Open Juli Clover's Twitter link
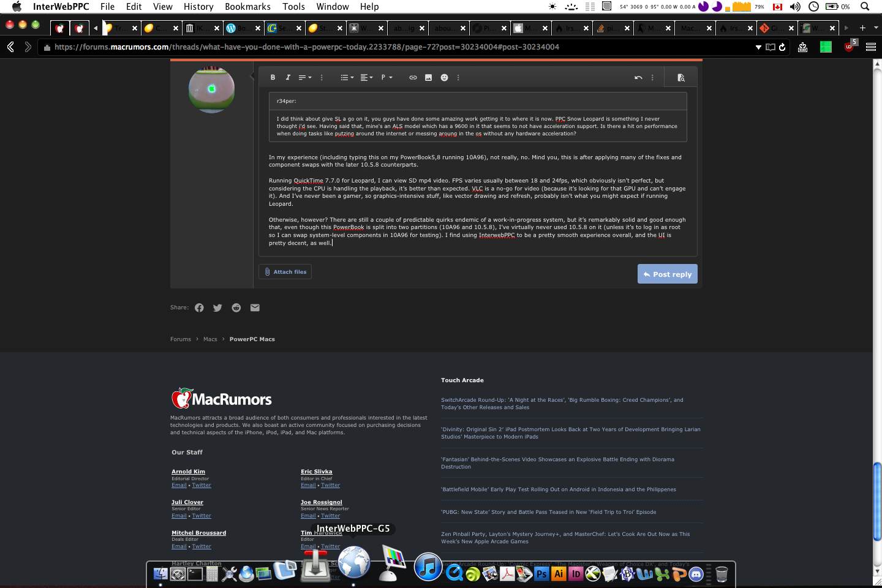Screen dimensions: 882x588 pos(202,516)
